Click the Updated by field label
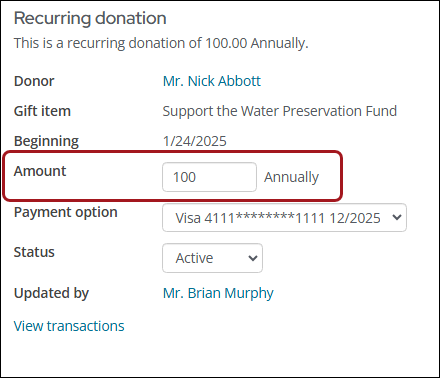The height and width of the screenshot is (378, 440). [51, 293]
